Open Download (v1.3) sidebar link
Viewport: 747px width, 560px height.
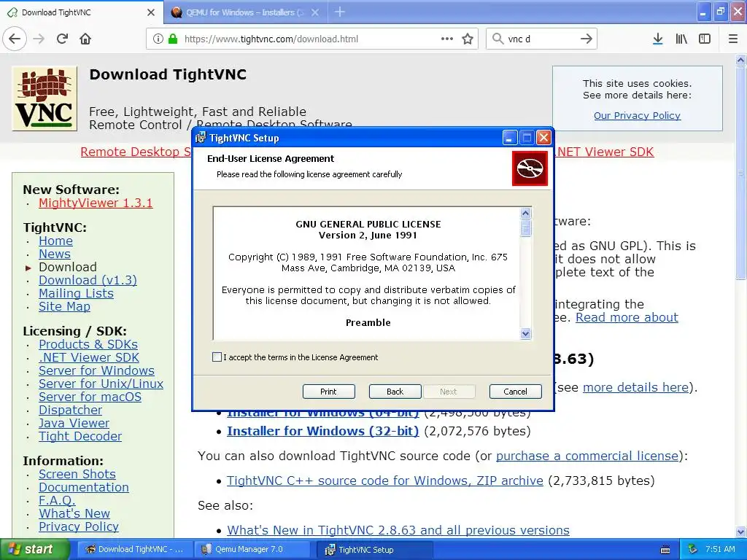tap(88, 280)
